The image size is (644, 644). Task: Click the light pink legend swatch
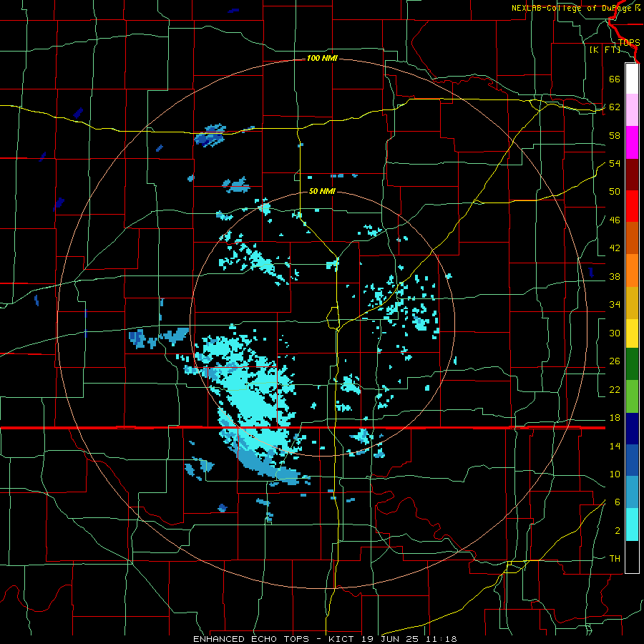(632, 110)
